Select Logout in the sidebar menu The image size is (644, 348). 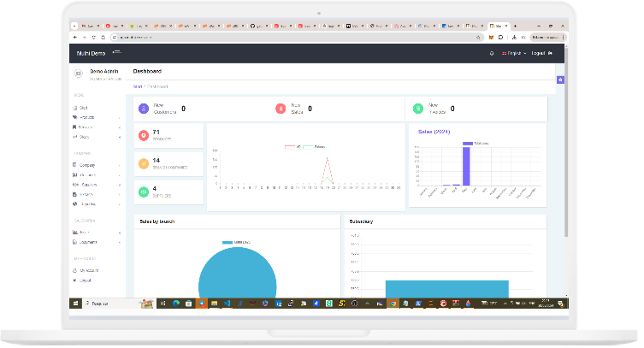[86, 280]
